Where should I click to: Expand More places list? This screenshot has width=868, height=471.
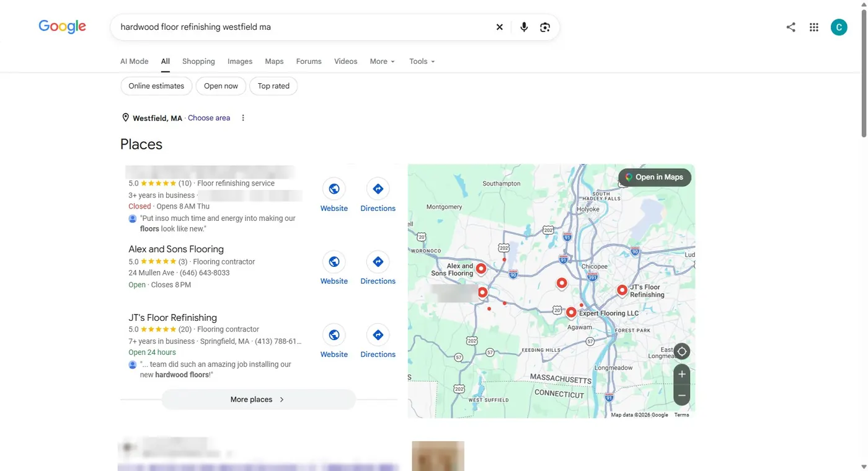pyautogui.click(x=259, y=400)
